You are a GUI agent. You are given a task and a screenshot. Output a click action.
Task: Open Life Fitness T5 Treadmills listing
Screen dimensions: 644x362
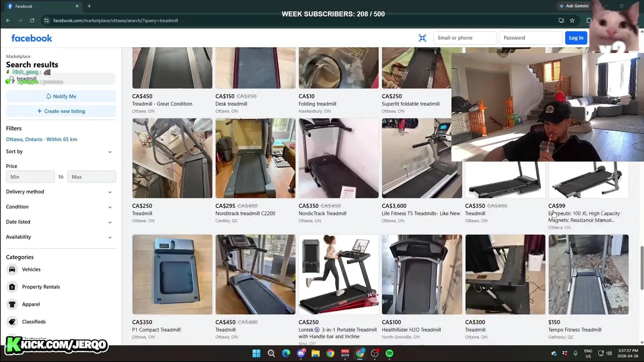coord(422,171)
